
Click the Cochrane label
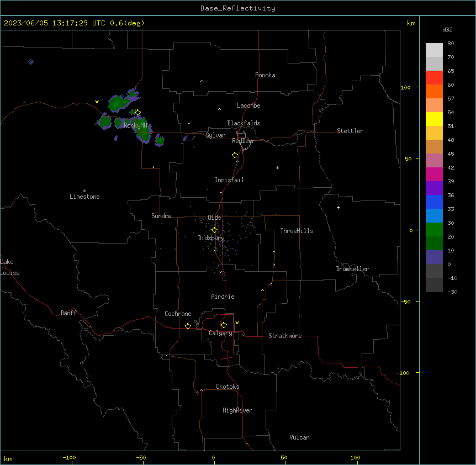pos(178,314)
